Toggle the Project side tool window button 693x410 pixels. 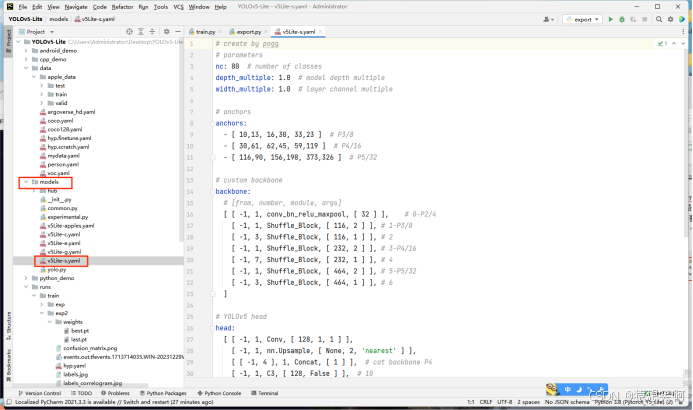pos(8,41)
